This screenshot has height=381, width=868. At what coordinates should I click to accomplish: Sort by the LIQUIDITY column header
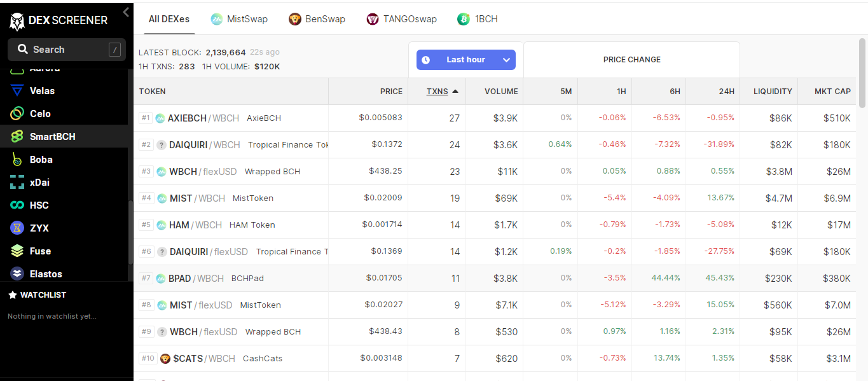tap(773, 92)
